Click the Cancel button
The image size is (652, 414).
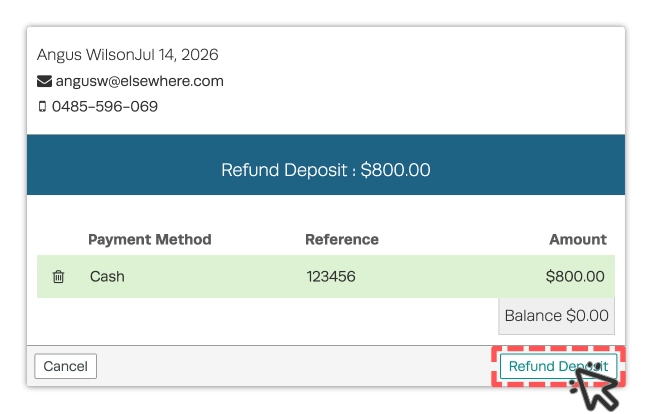click(x=66, y=366)
